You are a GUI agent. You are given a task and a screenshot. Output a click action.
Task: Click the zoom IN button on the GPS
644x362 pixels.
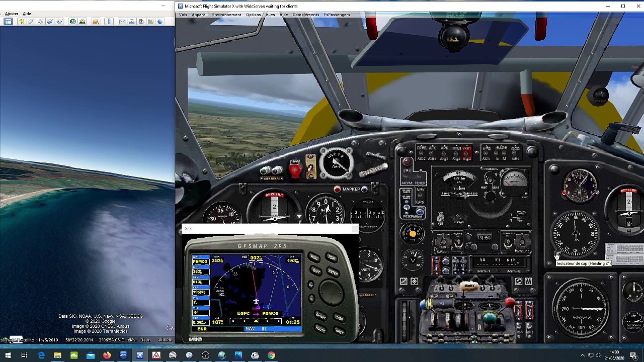[312, 299]
